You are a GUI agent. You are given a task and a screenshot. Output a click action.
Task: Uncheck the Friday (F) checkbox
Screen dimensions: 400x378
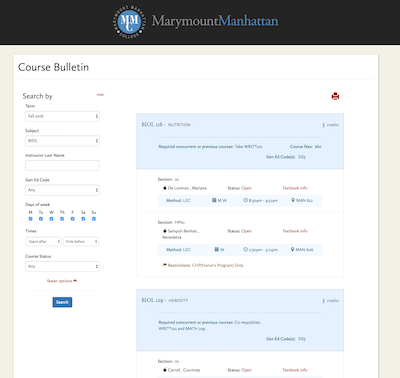click(73, 219)
